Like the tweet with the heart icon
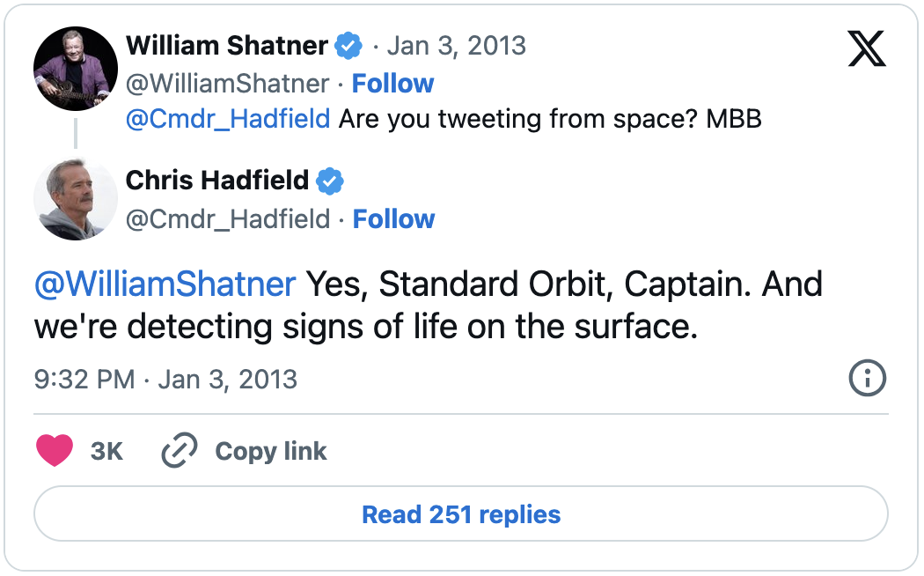The image size is (924, 576). 55,450
